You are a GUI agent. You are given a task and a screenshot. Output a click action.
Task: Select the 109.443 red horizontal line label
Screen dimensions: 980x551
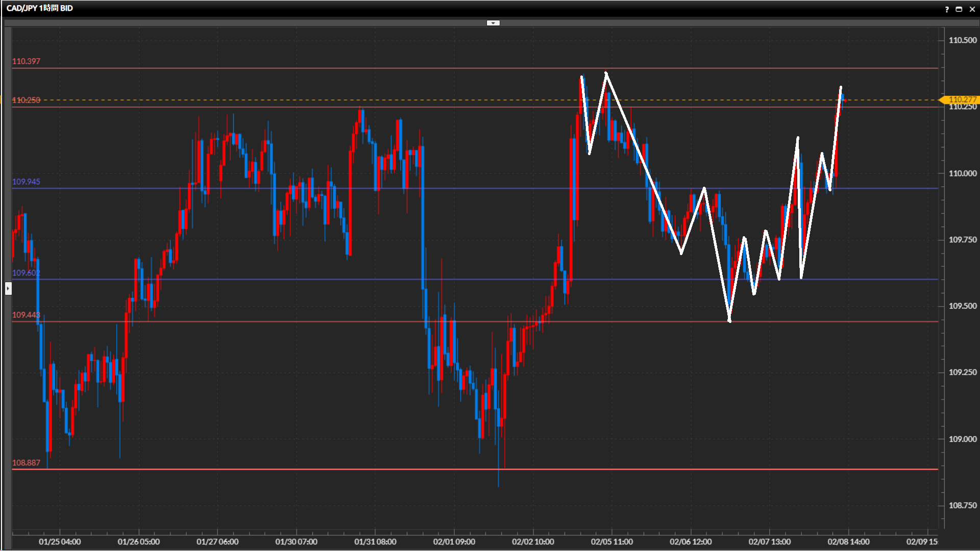(x=27, y=315)
